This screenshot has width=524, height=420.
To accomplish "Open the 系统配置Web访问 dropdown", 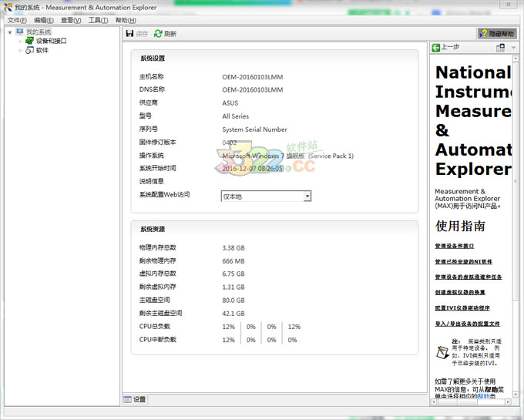I will tap(307, 197).
